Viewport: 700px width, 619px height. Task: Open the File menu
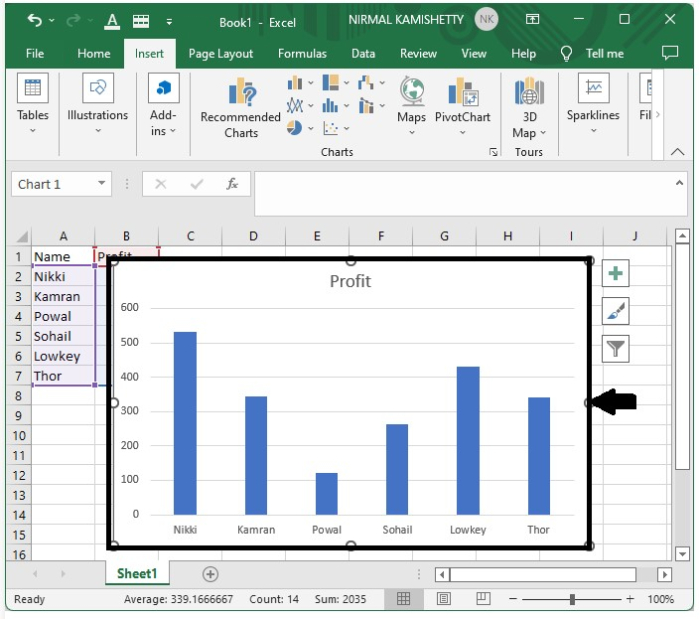coord(35,54)
